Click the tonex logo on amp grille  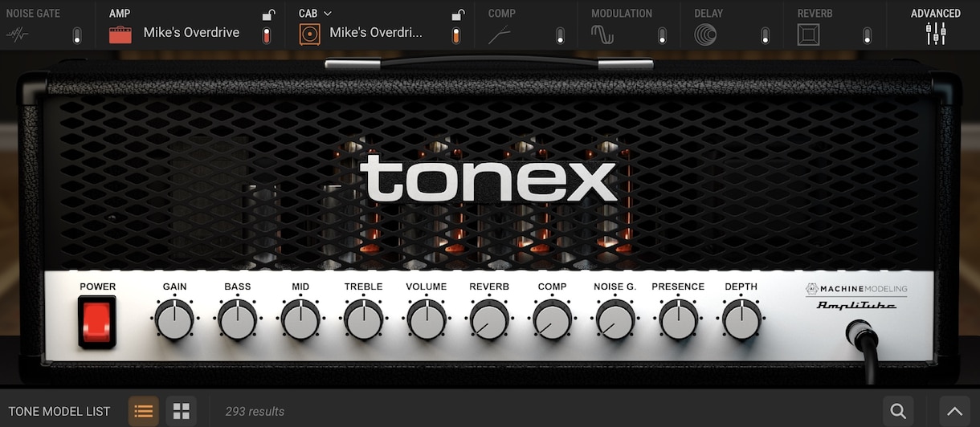[x=489, y=179]
